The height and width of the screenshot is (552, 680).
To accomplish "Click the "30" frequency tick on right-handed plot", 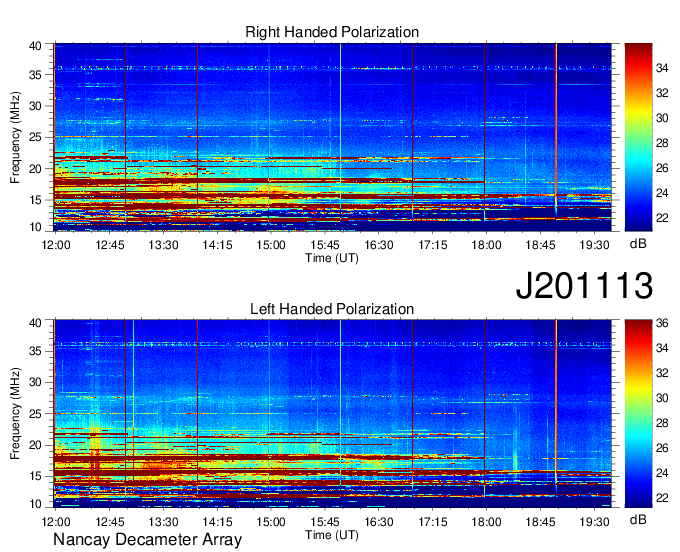I will point(35,106).
